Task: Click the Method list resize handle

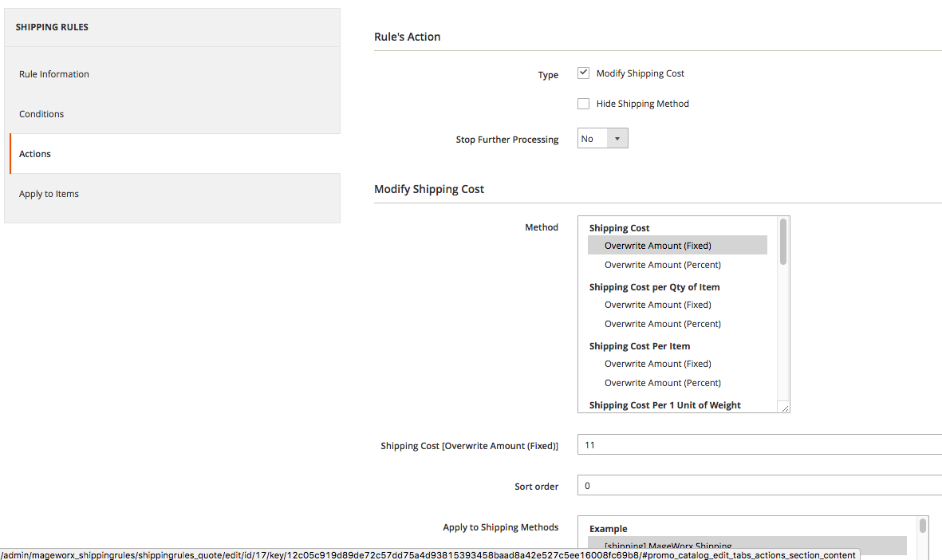Action: point(785,408)
